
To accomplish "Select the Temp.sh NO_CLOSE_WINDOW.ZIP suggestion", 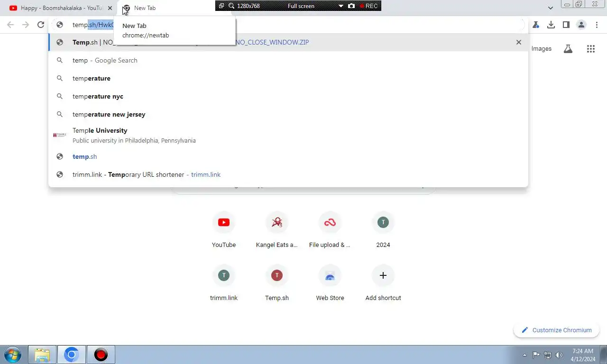I will pos(288,42).
